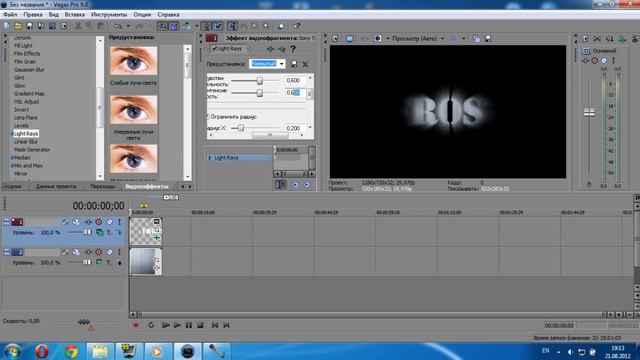Open the undo history dropdown arrow
Screen dimensions: 640x360
128,26
